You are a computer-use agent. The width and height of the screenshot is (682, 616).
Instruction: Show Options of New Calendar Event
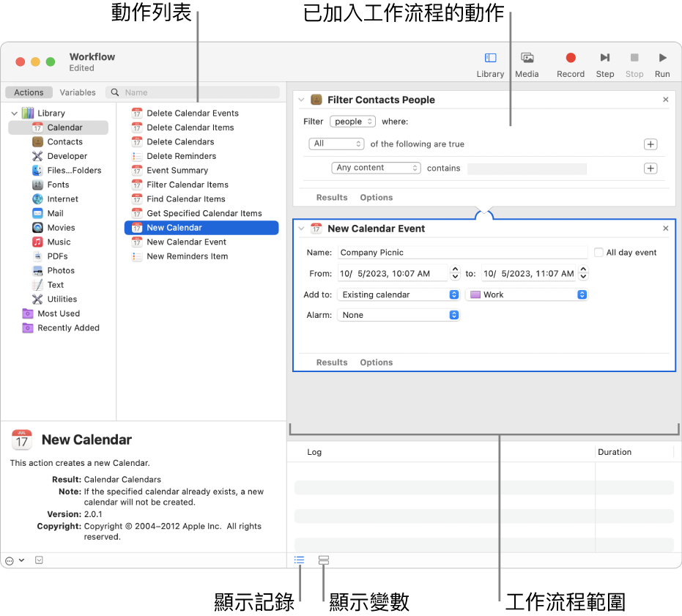coord(377,363)
